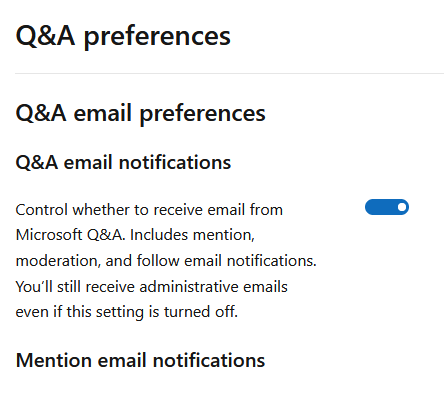444x394 pixels.
Task: Click the "Mention email notifications" subheading
Action: pos(140,360)
